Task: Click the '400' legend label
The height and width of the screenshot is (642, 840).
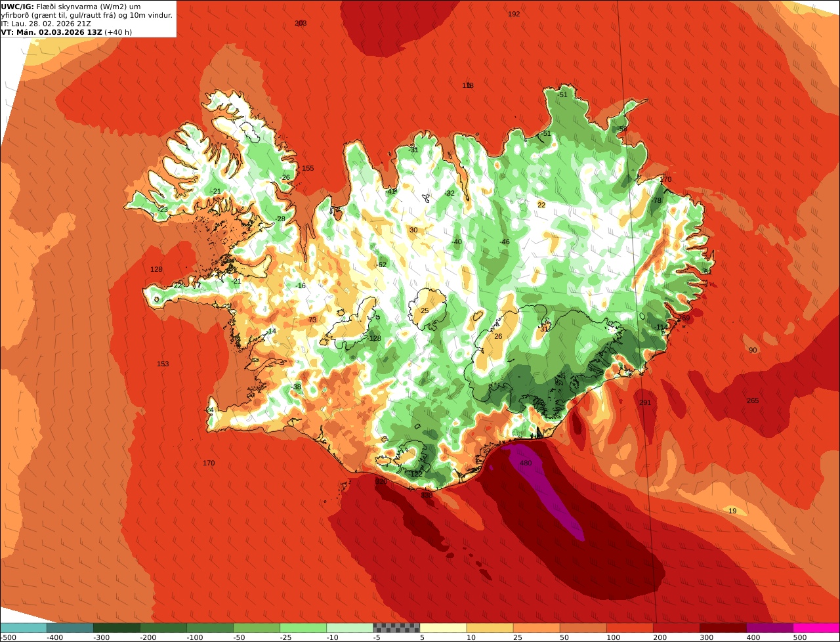Action: click(x=754, y=637)
